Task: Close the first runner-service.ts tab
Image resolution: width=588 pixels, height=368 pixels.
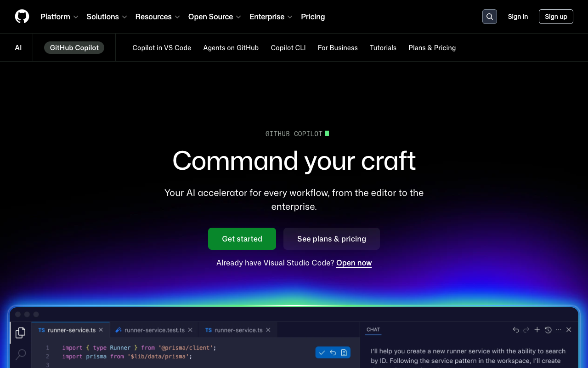Action: [x=101, y=330]
